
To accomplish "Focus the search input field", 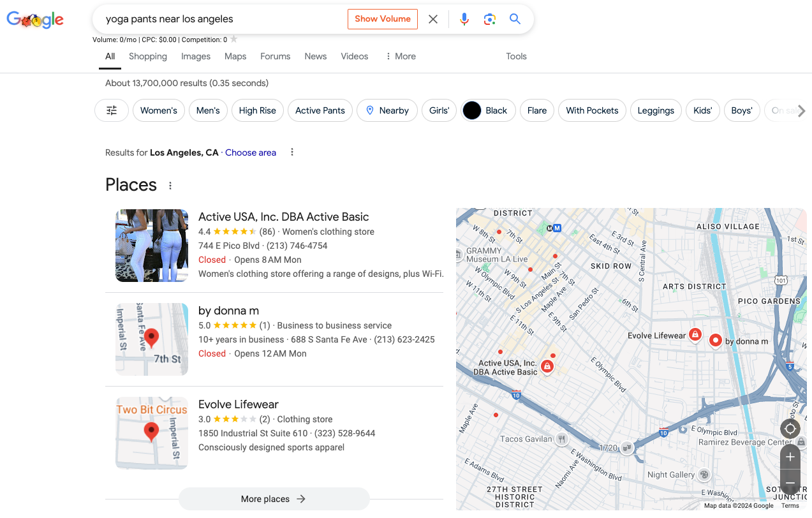I will 223,19.
